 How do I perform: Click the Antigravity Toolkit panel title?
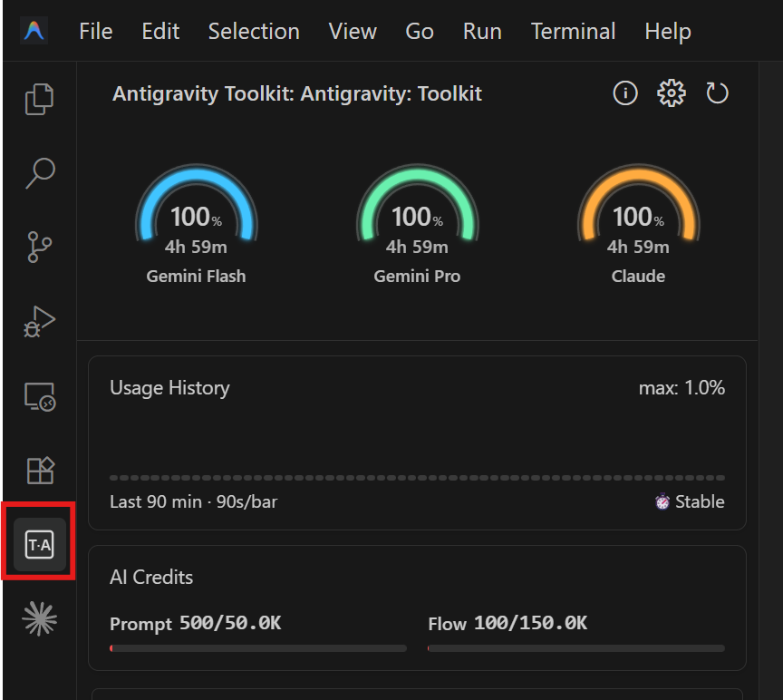tap(297, 93)
